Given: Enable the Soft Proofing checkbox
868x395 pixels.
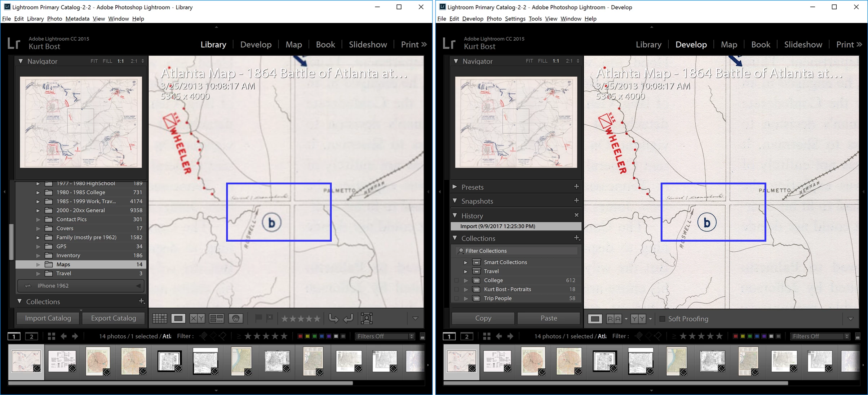Looking at the screenshot, I should pyautogui.click(x=662, y=319).
